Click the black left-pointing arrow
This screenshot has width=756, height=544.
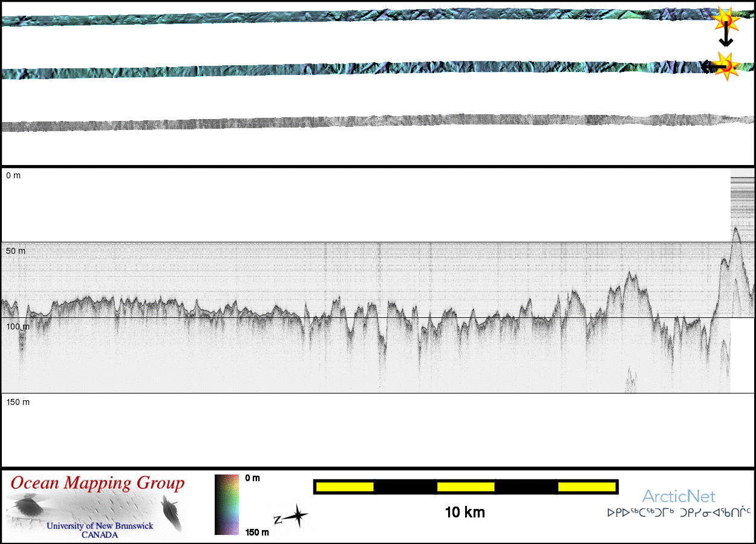pos(709,66)
